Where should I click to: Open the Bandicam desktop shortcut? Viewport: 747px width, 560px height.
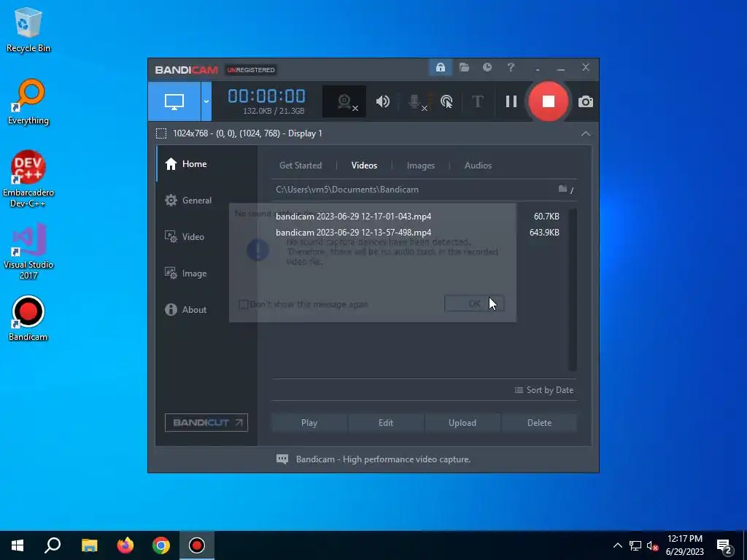pos(28,319)
